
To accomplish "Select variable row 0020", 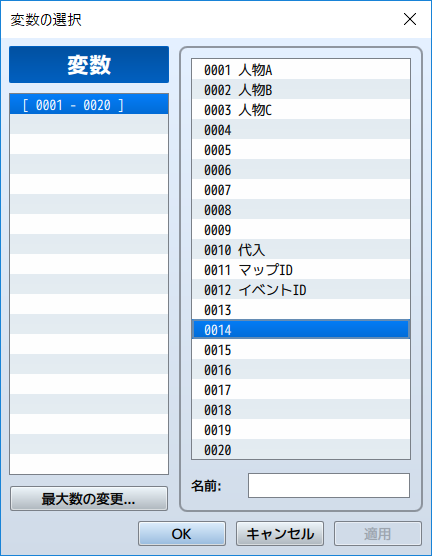I will point(301,449).
